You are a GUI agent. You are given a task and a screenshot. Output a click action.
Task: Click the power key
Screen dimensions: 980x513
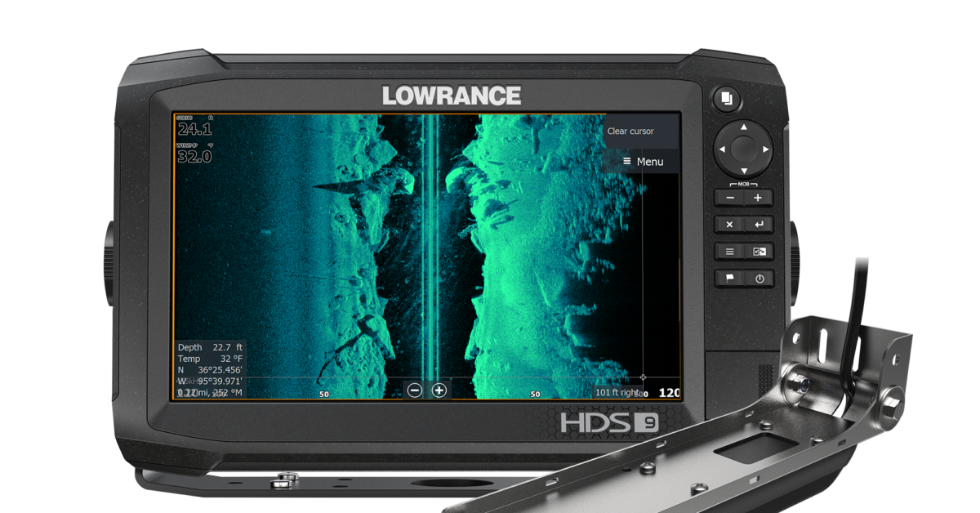pyautogui.click(x=759, y=279)
